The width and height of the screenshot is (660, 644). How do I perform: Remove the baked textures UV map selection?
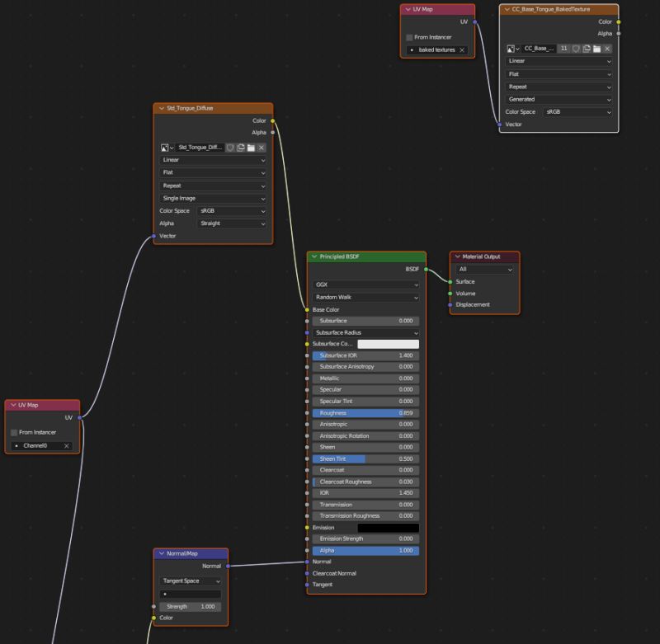click(462, 49)
